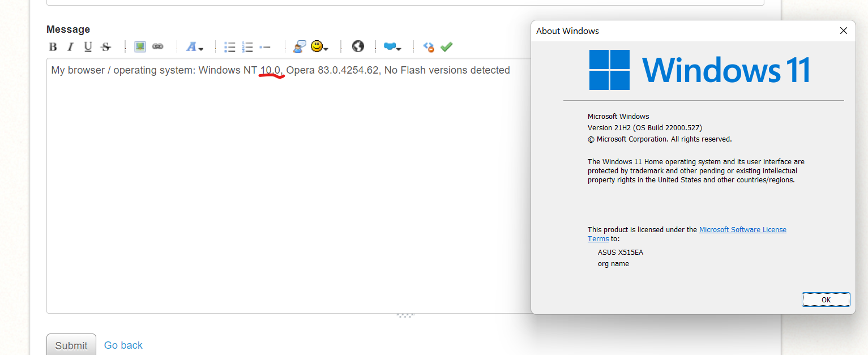Click the quote user icon
The image size is (868, 355).
300,47
